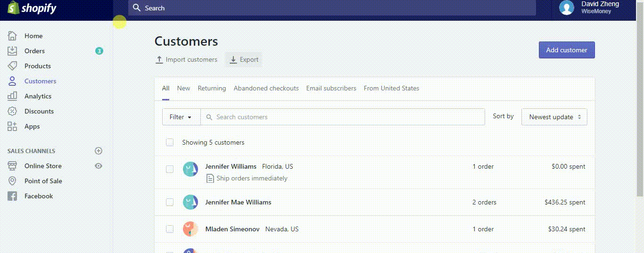Focus the Search customers field

tap(343, 117)
